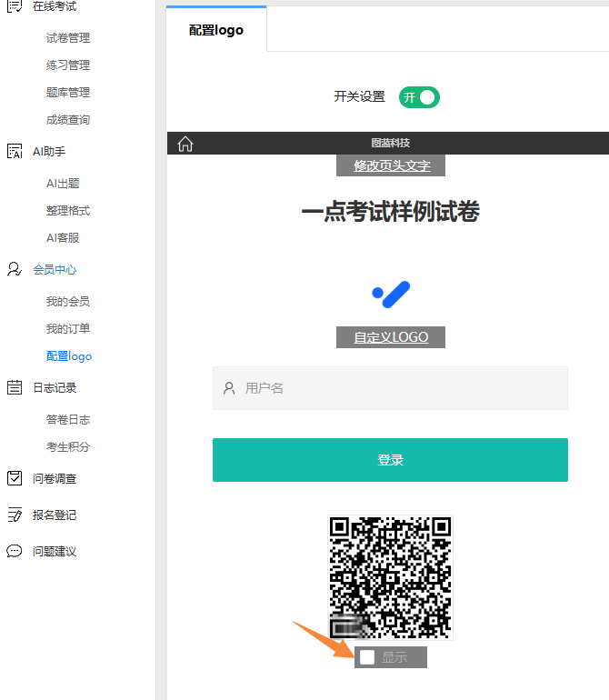Viewport: 609px width, 700px height.
Task: Click the 图蓝科技 header text
Action: click(x=390, y=143)
